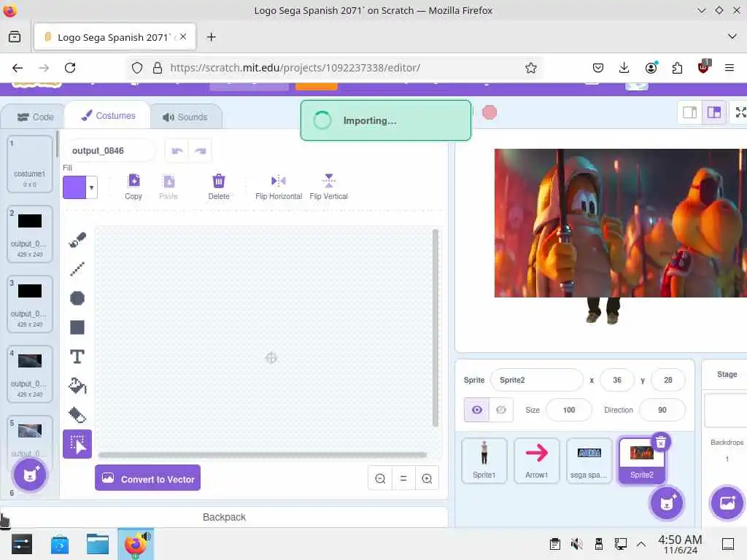Redo the paint action
Image resolution: width=747 pixels, height=560 pixels.
[200, 151]
